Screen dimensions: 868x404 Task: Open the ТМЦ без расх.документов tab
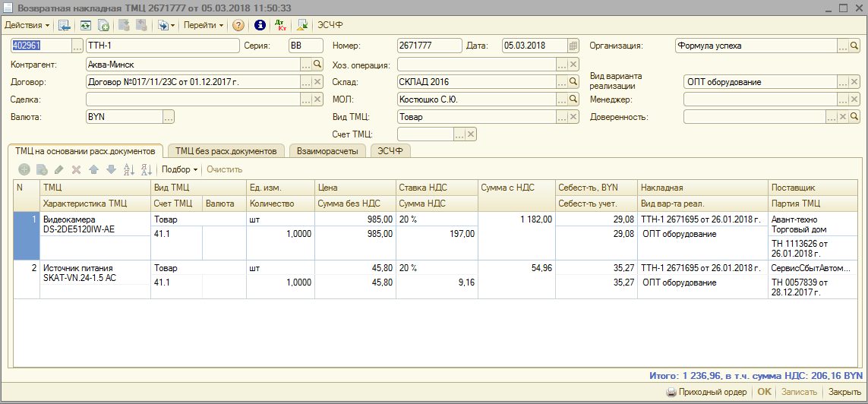226,151
